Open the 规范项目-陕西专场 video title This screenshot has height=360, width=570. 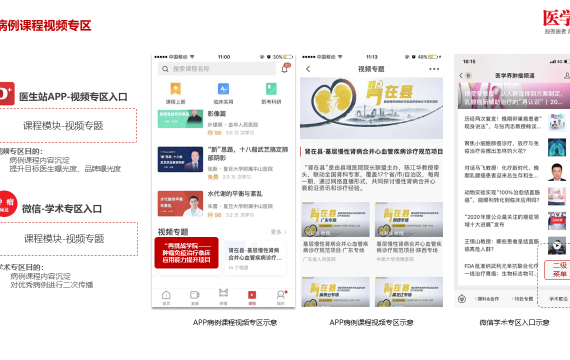pyautogui.click(x=409, y=247)
